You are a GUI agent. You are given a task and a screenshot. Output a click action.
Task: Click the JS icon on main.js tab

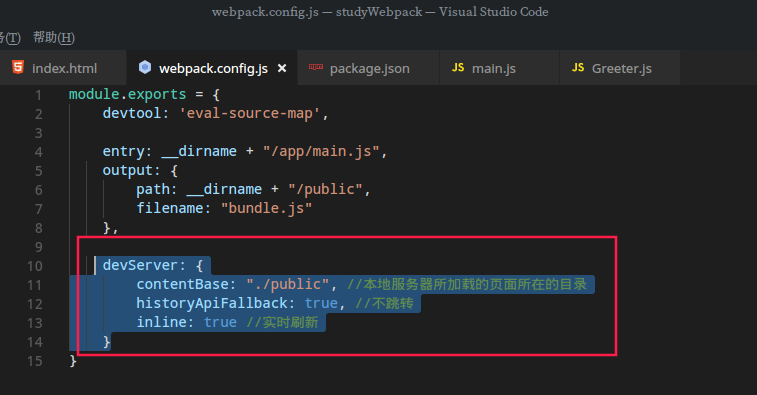458,68
